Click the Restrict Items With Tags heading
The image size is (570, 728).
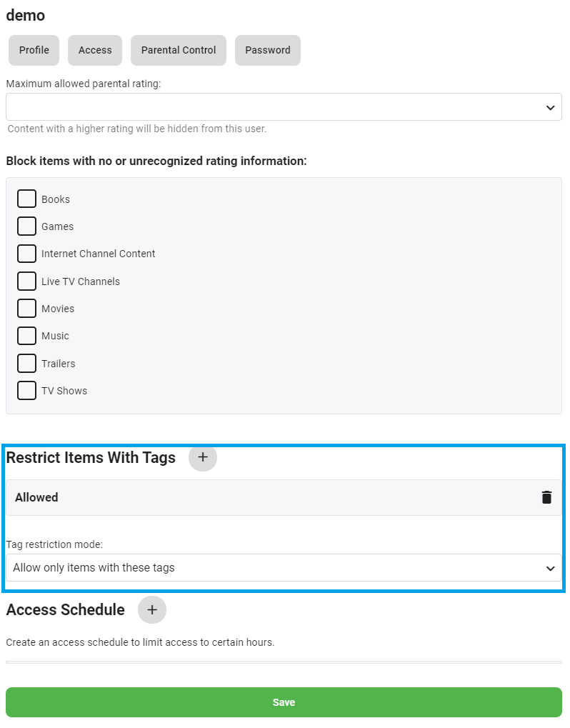click(91, 457)
